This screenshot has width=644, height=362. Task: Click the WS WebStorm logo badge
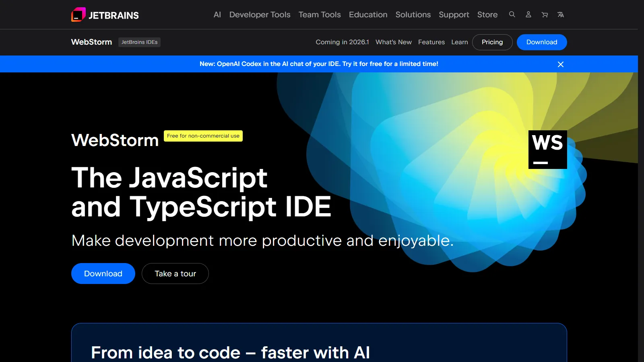pos(547,149)
